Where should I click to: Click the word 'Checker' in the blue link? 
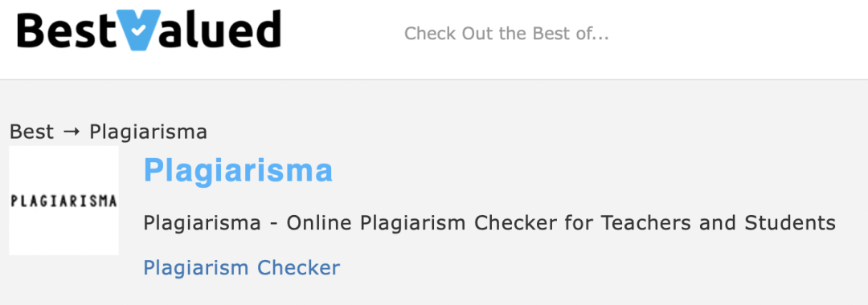[298, 268]
